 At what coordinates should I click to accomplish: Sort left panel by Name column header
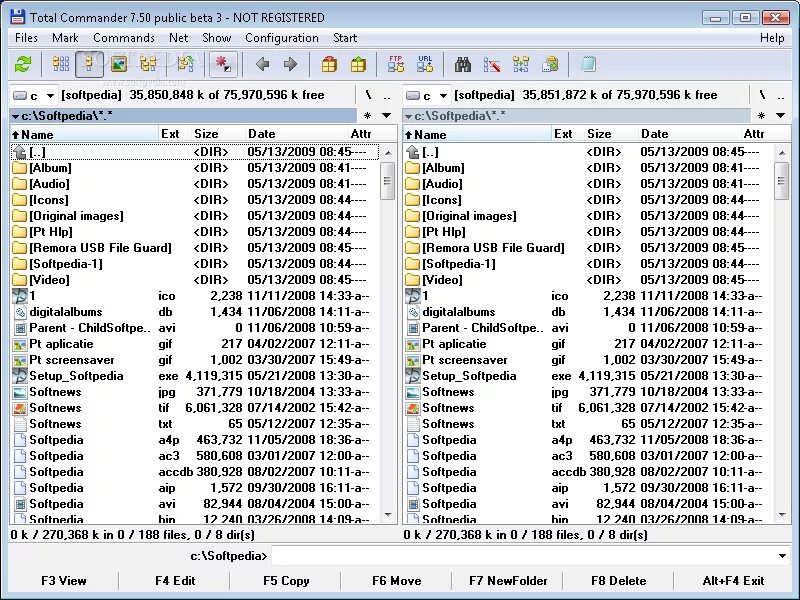point(84,134)
